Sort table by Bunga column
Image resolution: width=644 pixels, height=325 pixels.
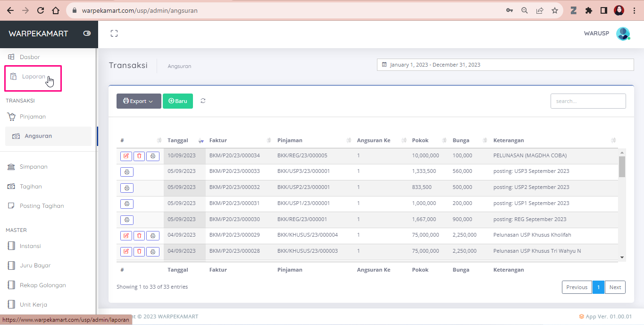coord(469,140)
